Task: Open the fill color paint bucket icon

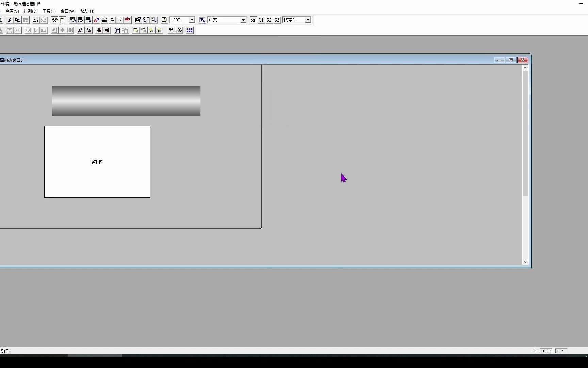Action: tap(72, 20)
